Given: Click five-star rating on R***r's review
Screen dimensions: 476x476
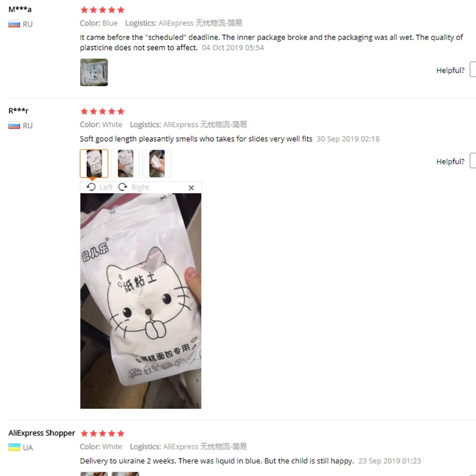Looking at the screenshot, I should click(x=102, y=111).
